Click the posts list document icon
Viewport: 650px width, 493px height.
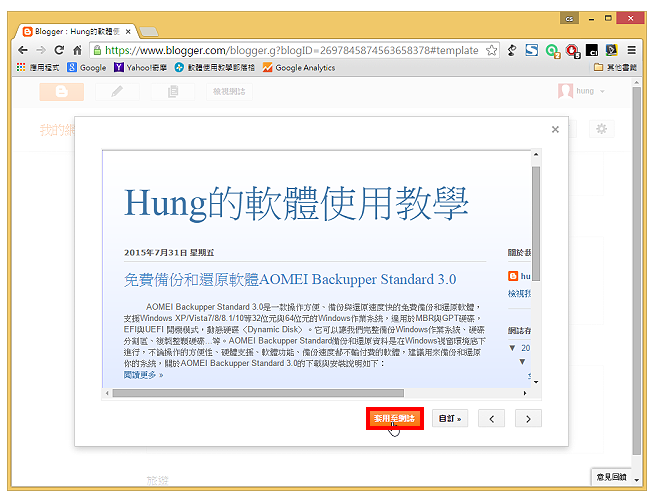pyautogui.click(x=173, y=92)
